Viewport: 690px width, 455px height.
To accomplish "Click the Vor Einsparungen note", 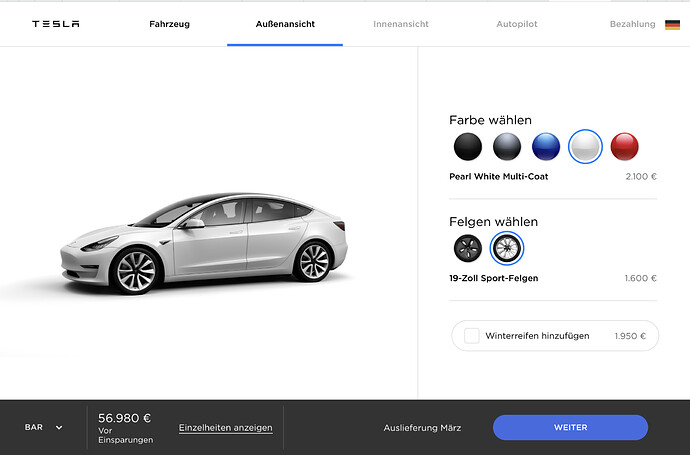I will pyautogui.click(x=125, y=435).
